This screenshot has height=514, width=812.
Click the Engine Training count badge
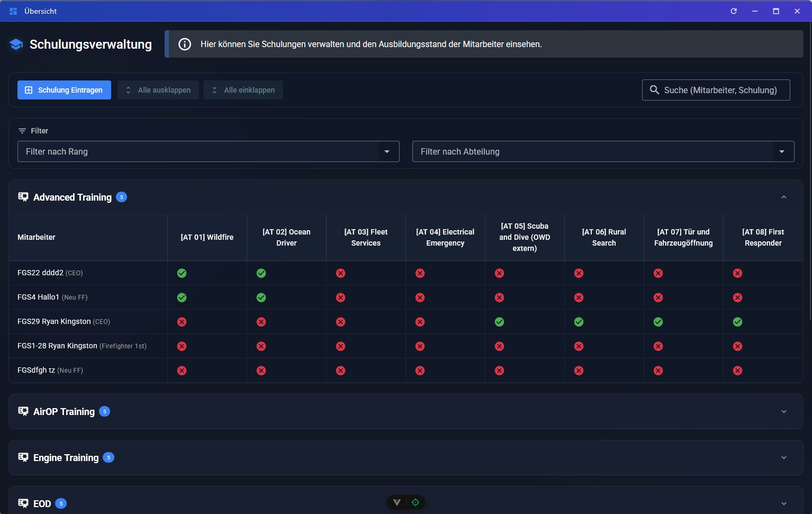[x=109, y=457]
